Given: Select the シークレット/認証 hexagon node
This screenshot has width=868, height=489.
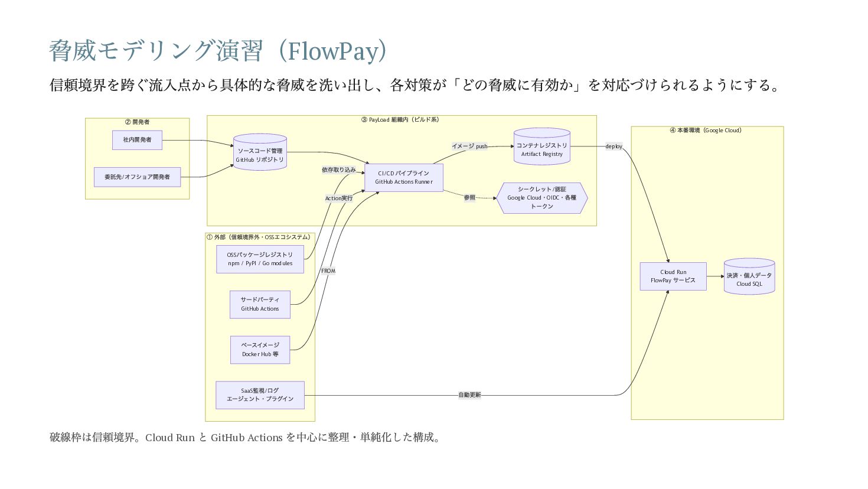Looking at the screenshot, I should 542,198.
